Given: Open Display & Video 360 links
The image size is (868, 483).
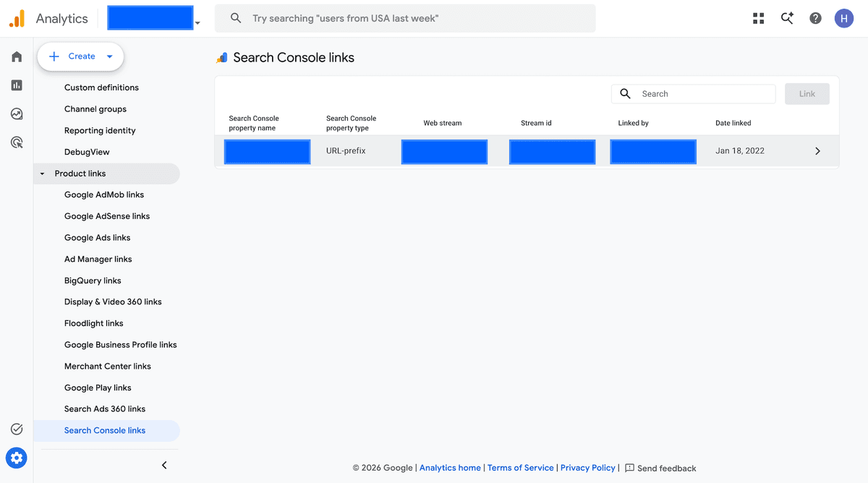Looking at the screenshot, I should coord(113,302).
